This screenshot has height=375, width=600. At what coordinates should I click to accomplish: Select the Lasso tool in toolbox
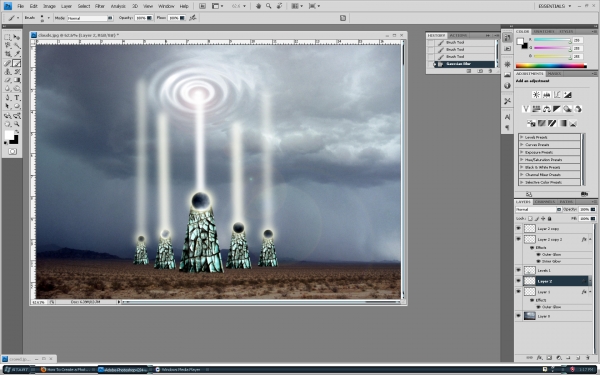(x=7, y=46)
